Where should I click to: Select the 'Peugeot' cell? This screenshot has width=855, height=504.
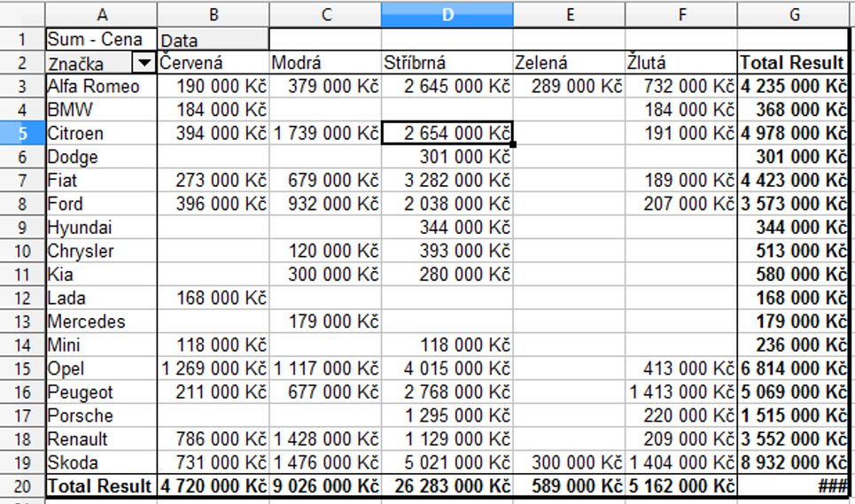tap(101, 392)
